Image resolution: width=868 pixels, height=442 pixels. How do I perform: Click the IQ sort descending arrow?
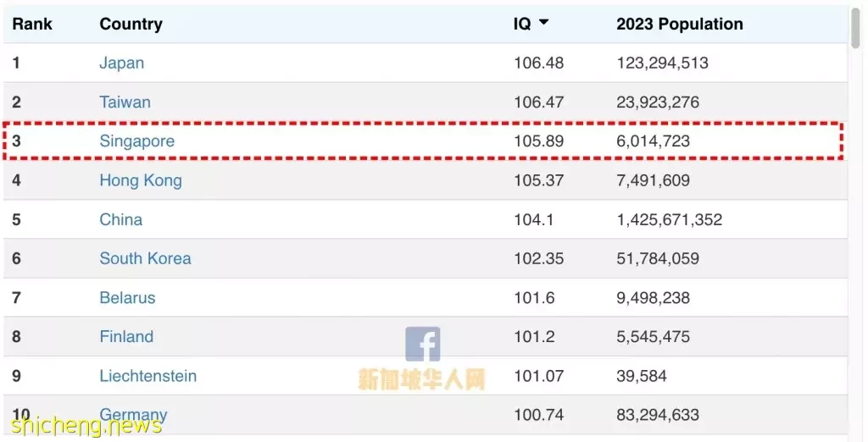543,22
